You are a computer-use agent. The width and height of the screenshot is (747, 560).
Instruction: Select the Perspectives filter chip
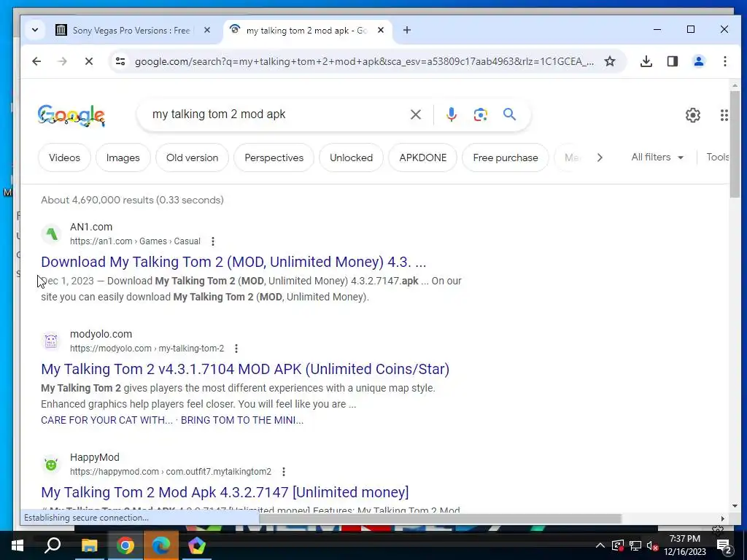[274, 157]
